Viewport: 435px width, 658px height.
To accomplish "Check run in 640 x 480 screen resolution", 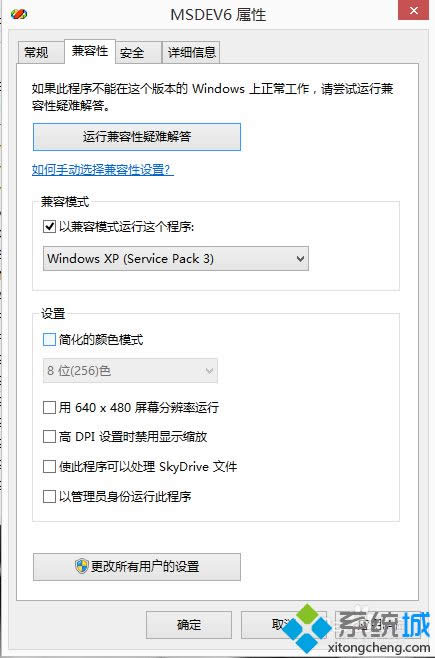I will (x=49, y=407).
